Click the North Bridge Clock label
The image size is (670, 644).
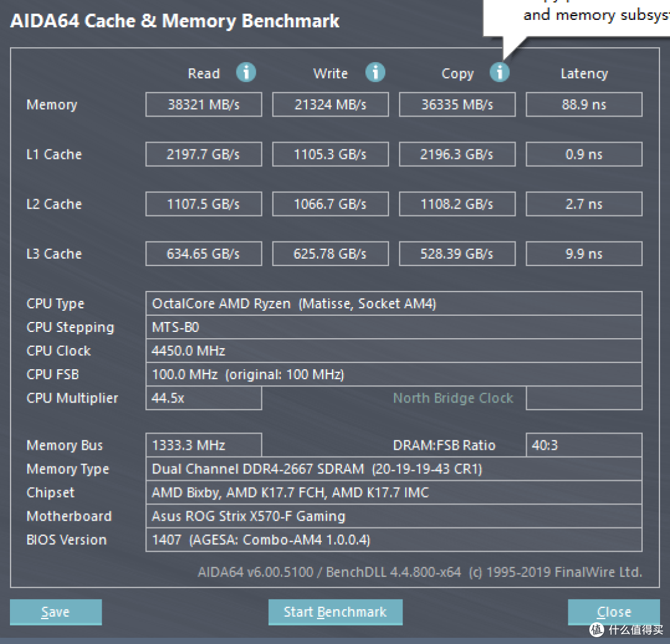coord(453,398)
